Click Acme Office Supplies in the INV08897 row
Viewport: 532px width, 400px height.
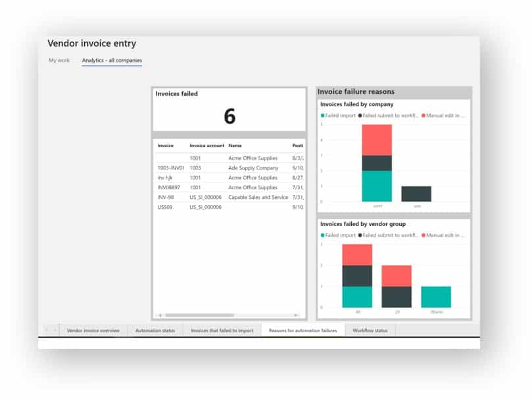253,187
